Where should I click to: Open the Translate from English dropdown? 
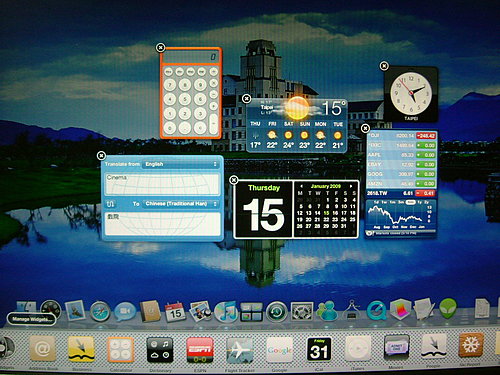pyautogui.click(x=180, y=164)
